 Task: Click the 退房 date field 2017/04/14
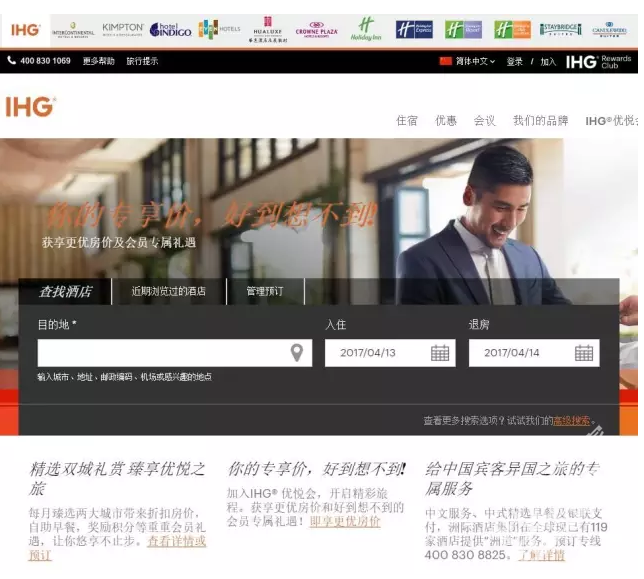pos(534,353)
